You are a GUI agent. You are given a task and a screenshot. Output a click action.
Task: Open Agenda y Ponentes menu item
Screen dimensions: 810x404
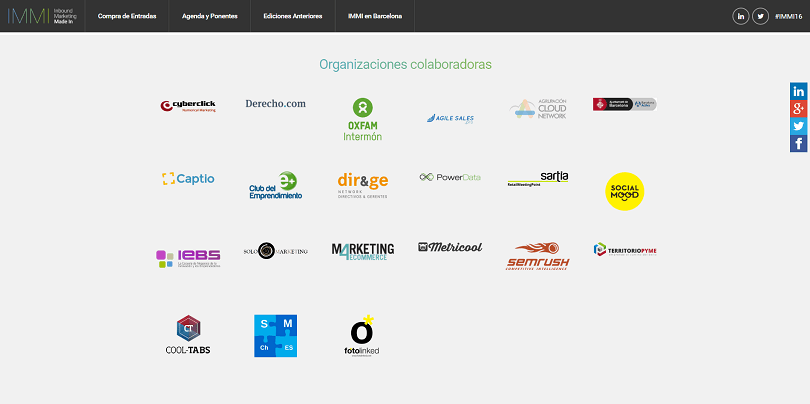(210, 16)
